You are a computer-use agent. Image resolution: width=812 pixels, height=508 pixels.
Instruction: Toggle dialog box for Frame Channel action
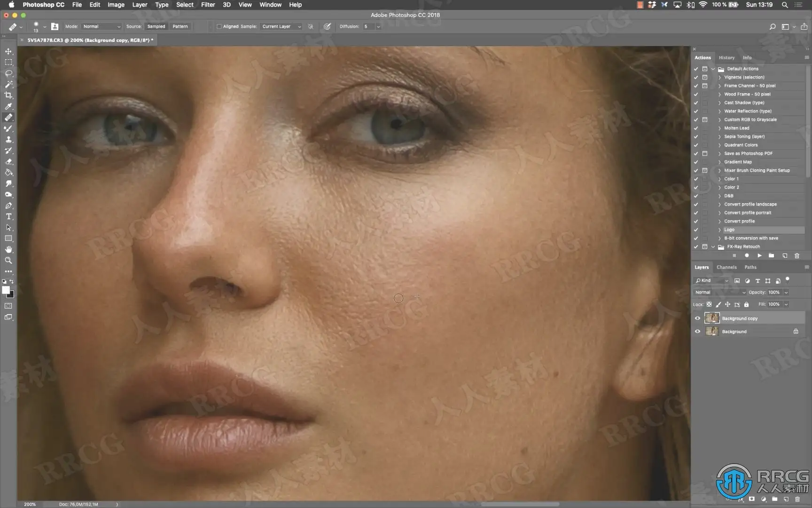point(705,86)
